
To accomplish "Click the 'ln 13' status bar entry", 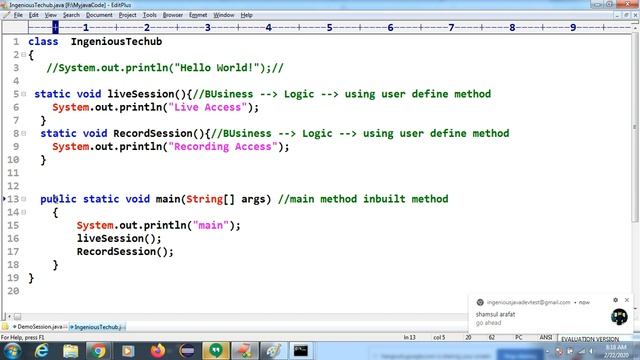I will tap(409, 338).
